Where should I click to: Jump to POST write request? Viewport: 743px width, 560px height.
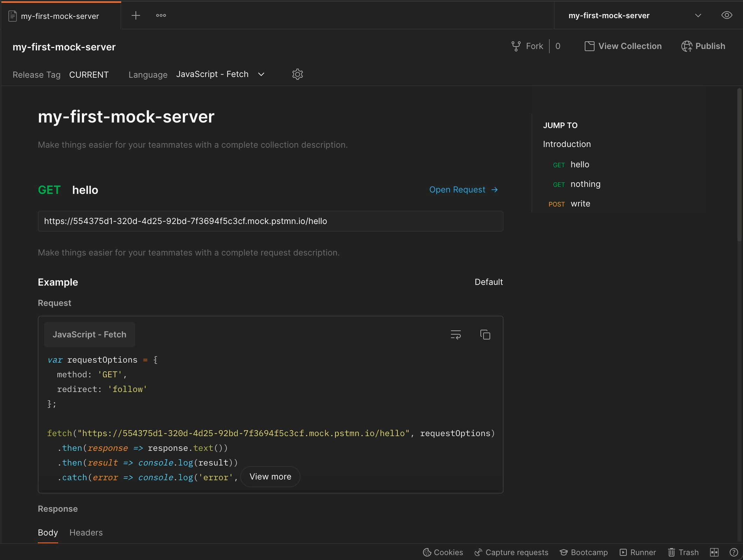coord(569,204)
